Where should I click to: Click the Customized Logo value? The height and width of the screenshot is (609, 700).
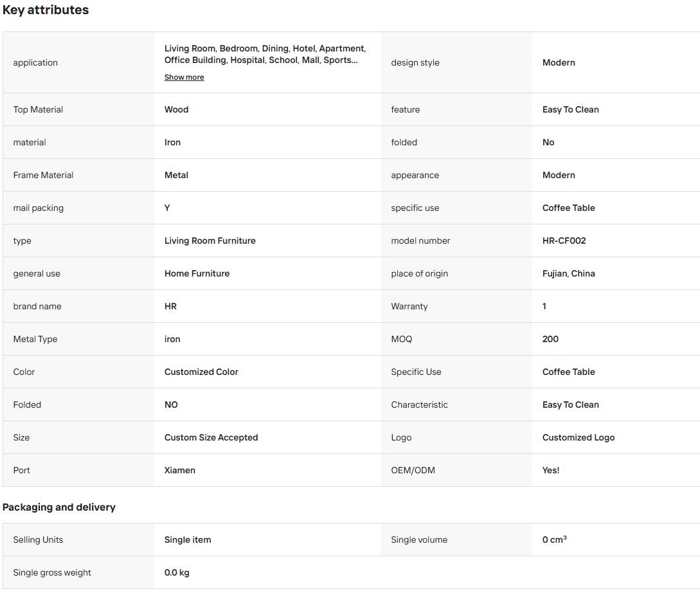click(x=578, y=437)
